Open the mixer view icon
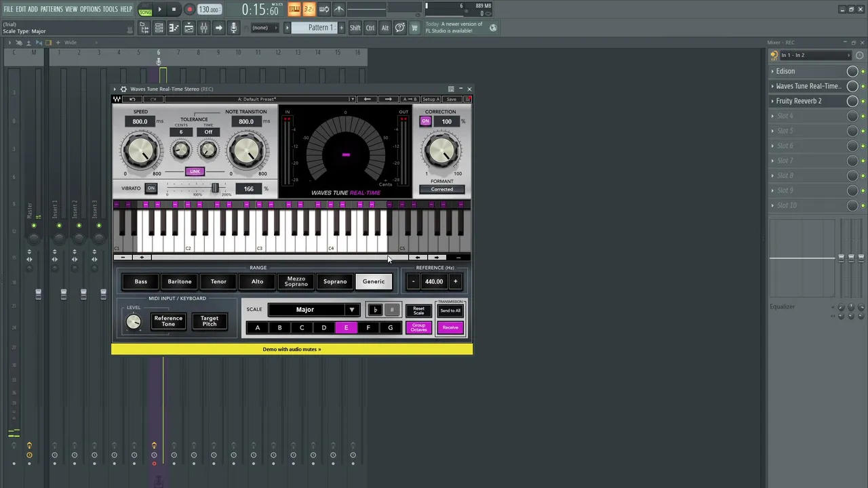 (x=203, y=28)
